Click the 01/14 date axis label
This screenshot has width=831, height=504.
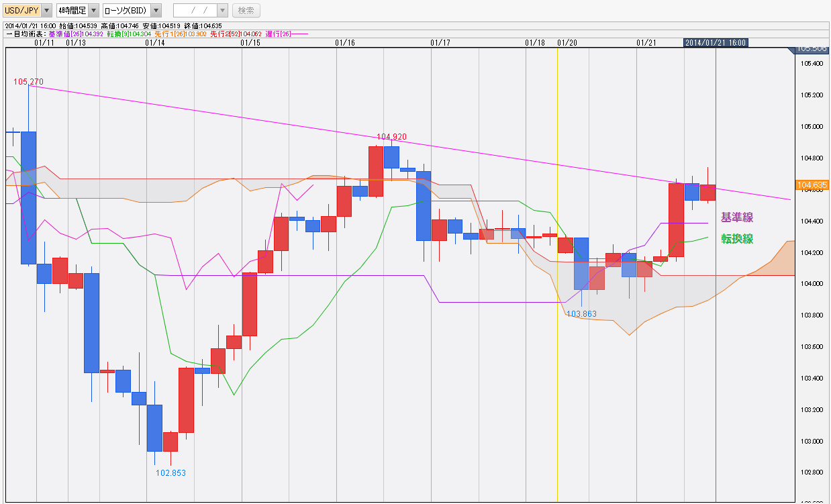tap(155, 42)
